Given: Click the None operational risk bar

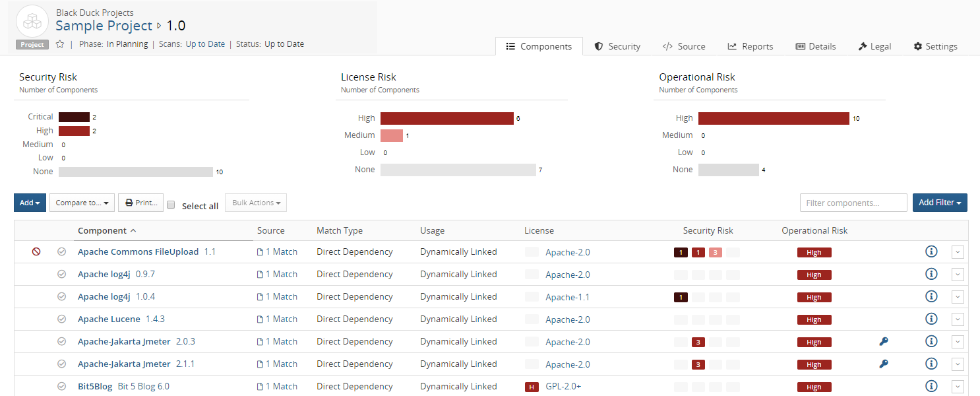Looking at the screenshot, I should click(x=729, y=170).
